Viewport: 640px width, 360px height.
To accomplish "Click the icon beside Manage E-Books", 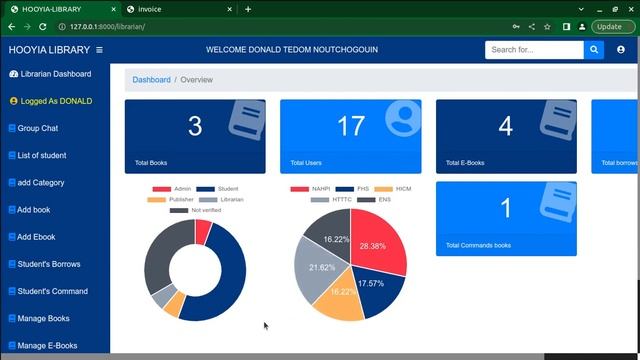I will pos(12,345).
